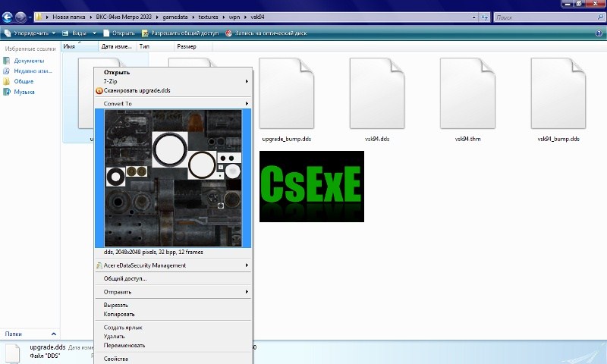Click the DDS texture preview thumbnail
This screenshot has height=364, width=607.
(x=172, y=177)
